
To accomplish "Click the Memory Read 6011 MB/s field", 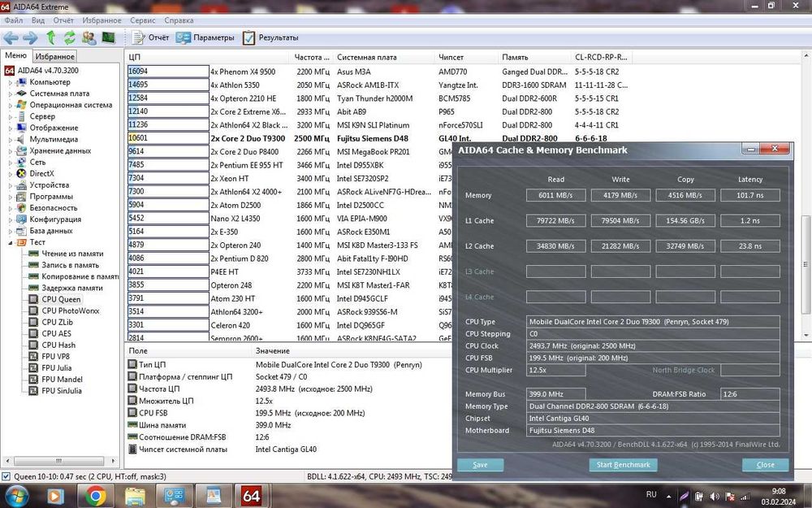I will [x=555, y=195].
